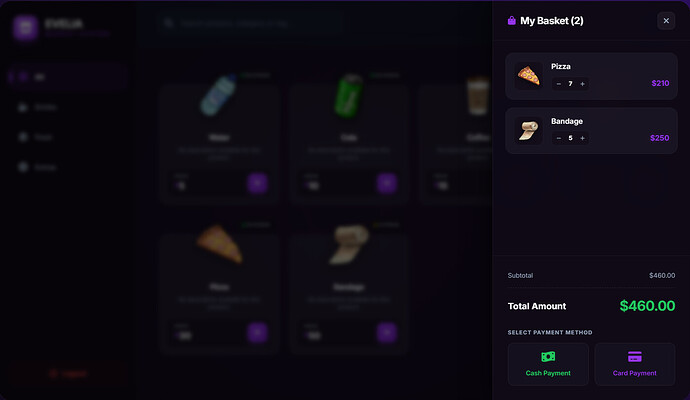690x400 pixels.
Task: Click the Pizza slice image in basket
Action: pyautogui.click(x=529, y=76)
